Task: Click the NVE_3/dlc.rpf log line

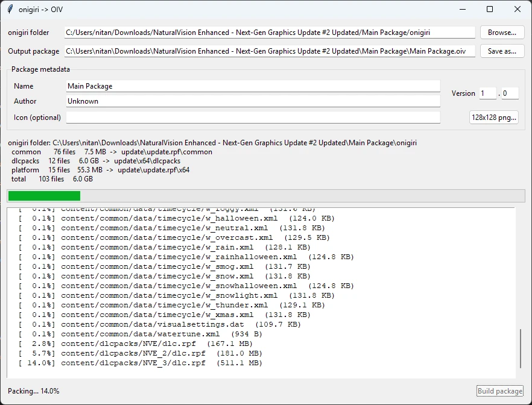Action: [x=141, y=363]
